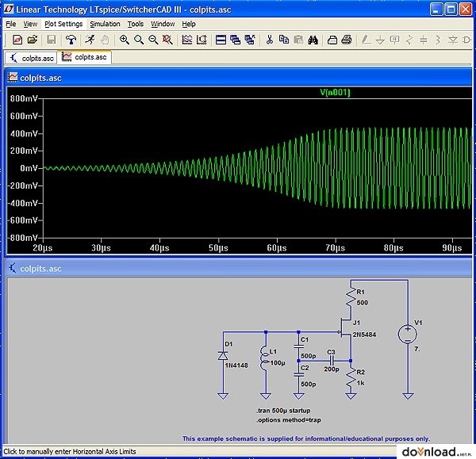This screenshot has height=459, width=476.
Task: Click the Copy icon
Action: coord(284,40)
